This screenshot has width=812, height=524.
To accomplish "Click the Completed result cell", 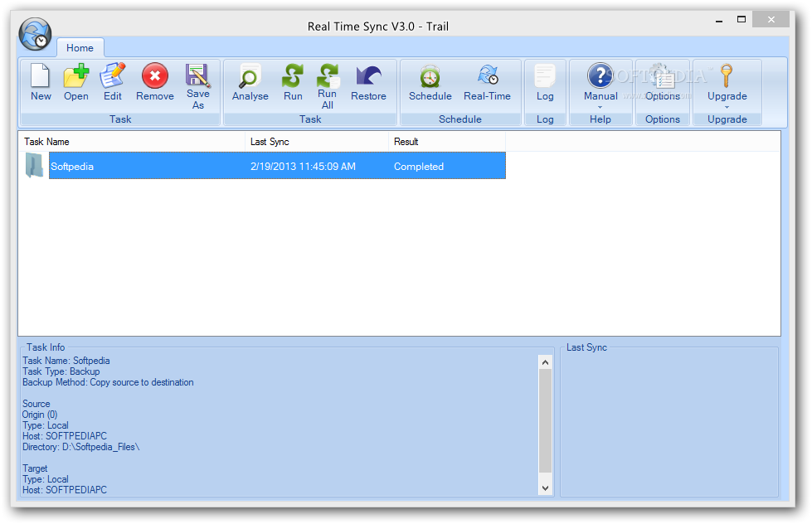I will click(418, 166).
